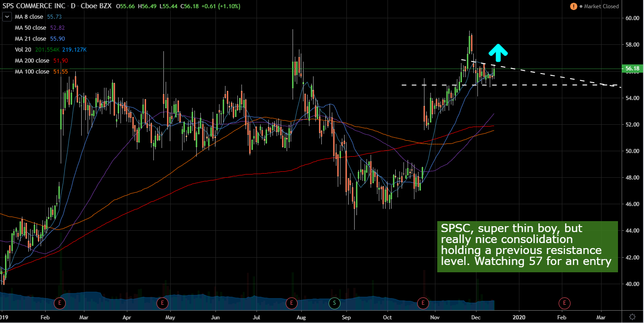Click the May label on time axis
644x323 pixels.
click(x=170, y=317)
